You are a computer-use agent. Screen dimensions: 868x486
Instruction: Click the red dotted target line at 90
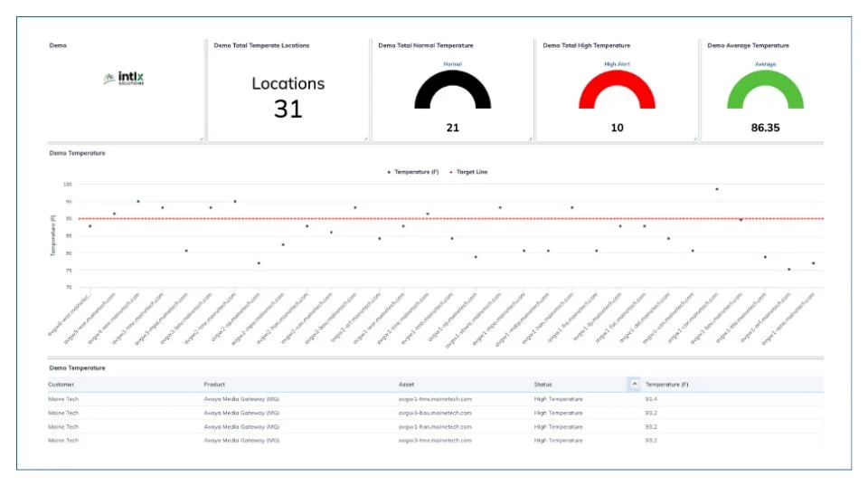click(450, 218)
